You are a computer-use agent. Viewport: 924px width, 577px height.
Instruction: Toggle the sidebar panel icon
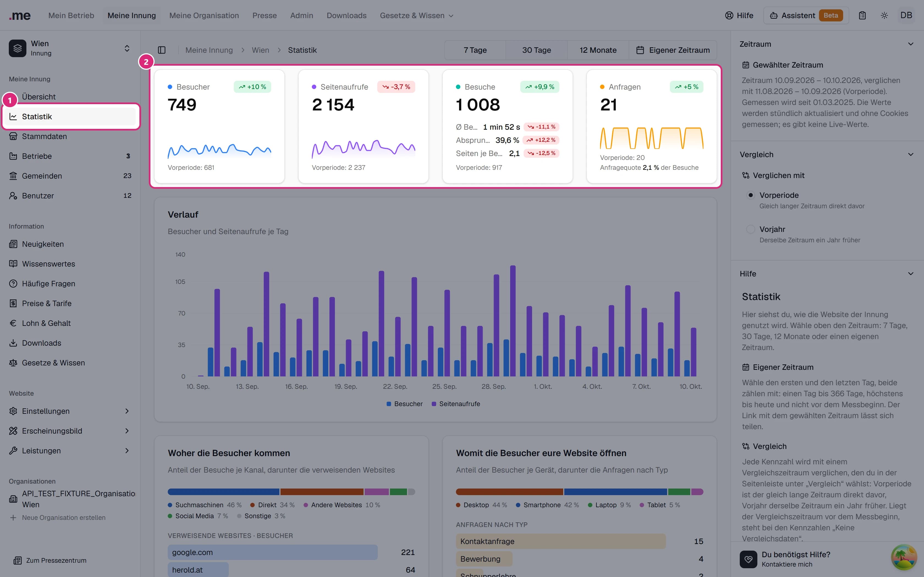[161, 50]
